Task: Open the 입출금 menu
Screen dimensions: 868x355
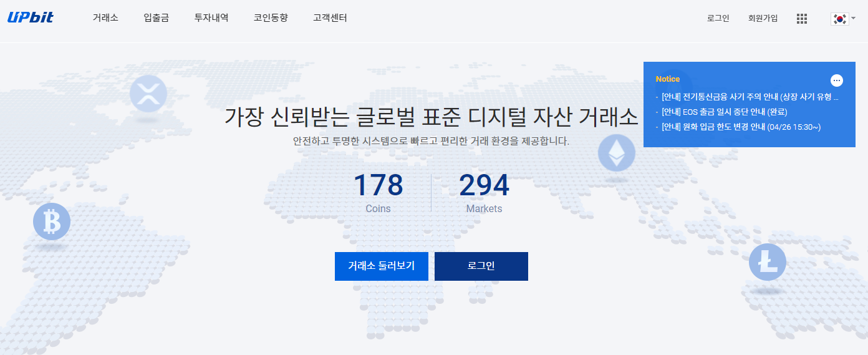Action: pyautogui.click(x=156, y=18)
